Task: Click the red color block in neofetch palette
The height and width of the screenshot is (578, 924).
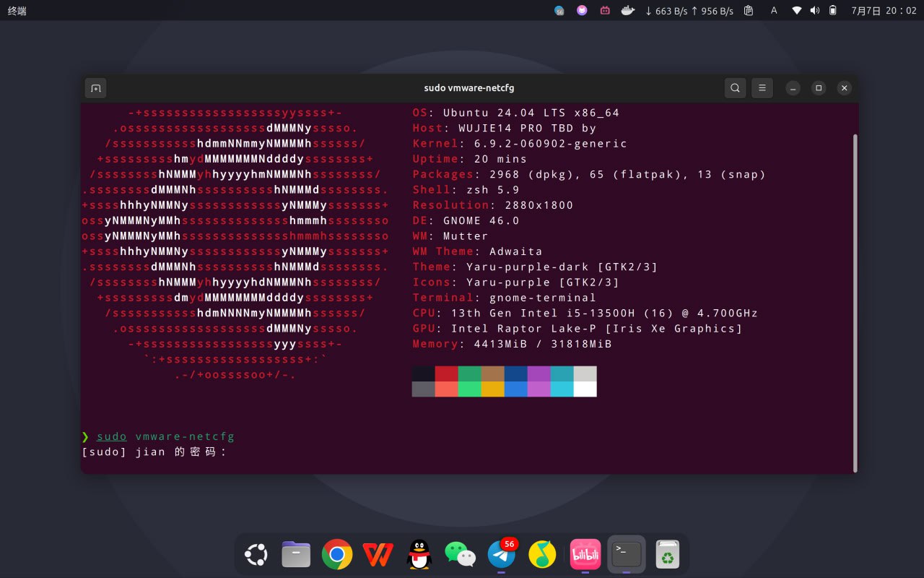Action: [446, 374]
